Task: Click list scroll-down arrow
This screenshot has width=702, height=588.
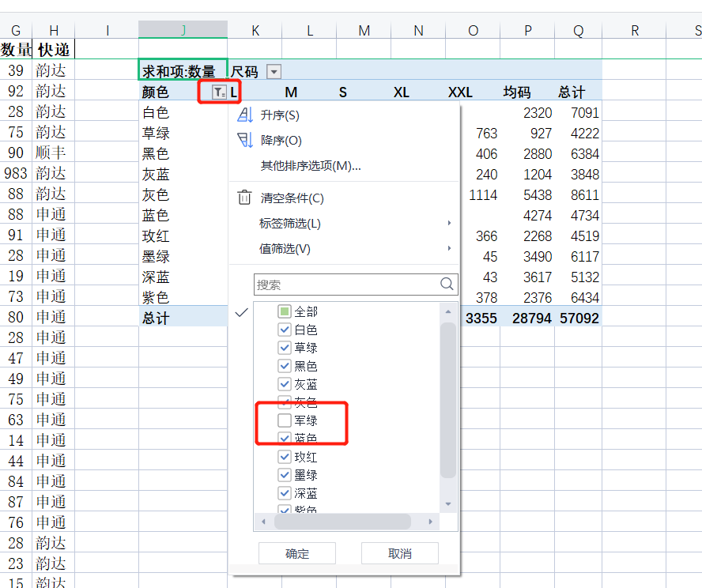Action: click(x=448, y=504)
